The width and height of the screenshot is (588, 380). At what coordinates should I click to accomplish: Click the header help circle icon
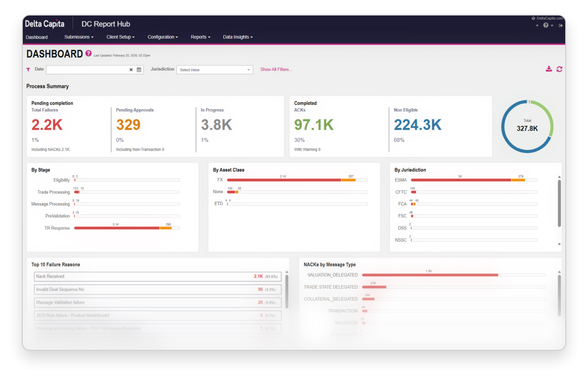tap(546, 25)
